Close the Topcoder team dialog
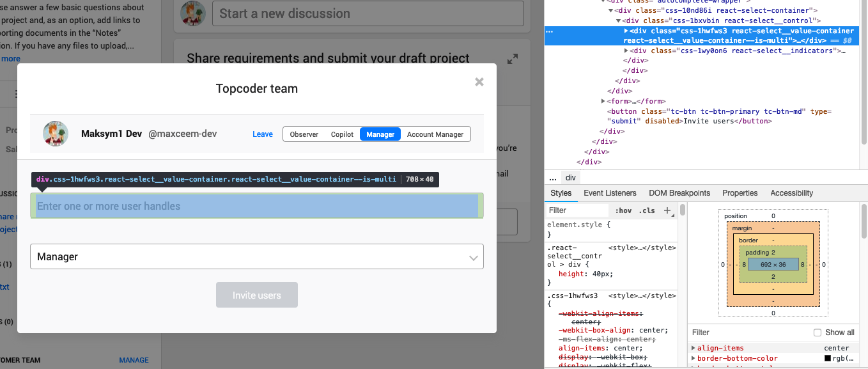868x369 pixels. 479,82
